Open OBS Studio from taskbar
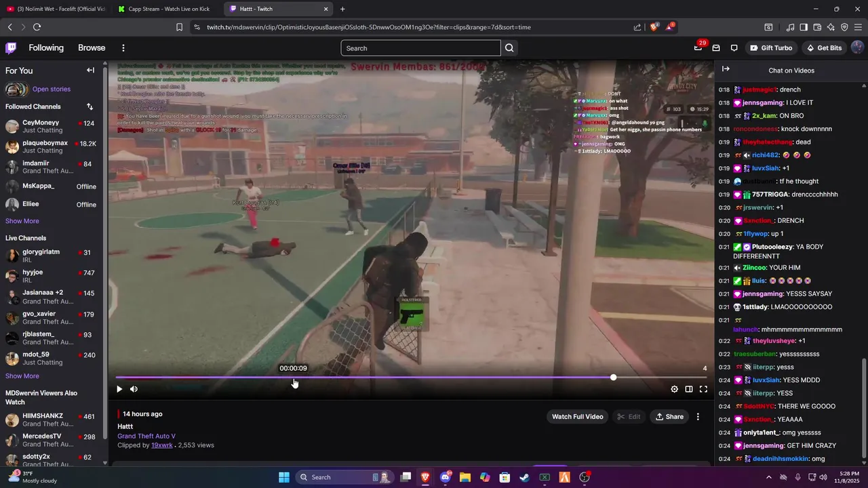 coord(585,477)
